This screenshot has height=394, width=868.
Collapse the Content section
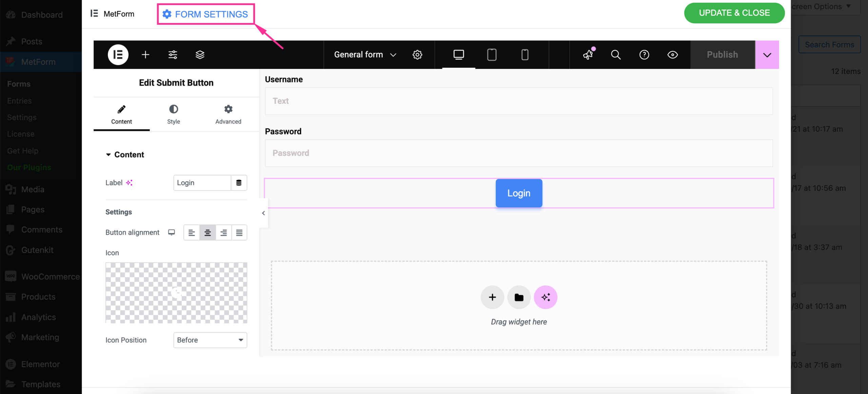pyautogui.click(x=125, y=155)
